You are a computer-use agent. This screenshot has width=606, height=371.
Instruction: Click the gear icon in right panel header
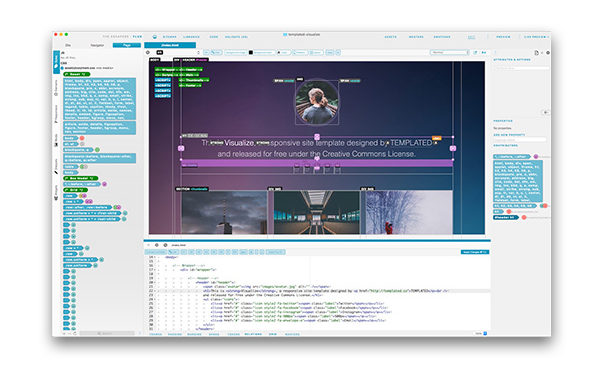pyautogui.click(x=548, y=53)
